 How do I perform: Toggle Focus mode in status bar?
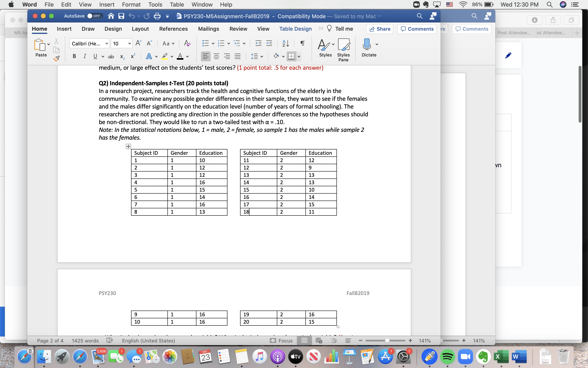(x=281, y=340)
